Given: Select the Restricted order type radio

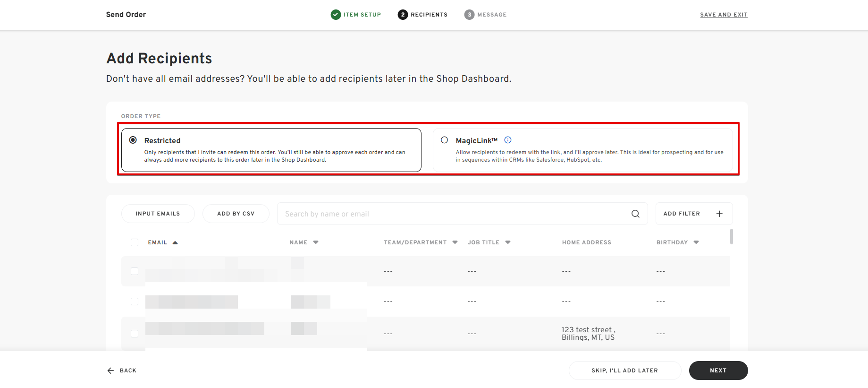Looking at the screenshot, I should 133,140.
